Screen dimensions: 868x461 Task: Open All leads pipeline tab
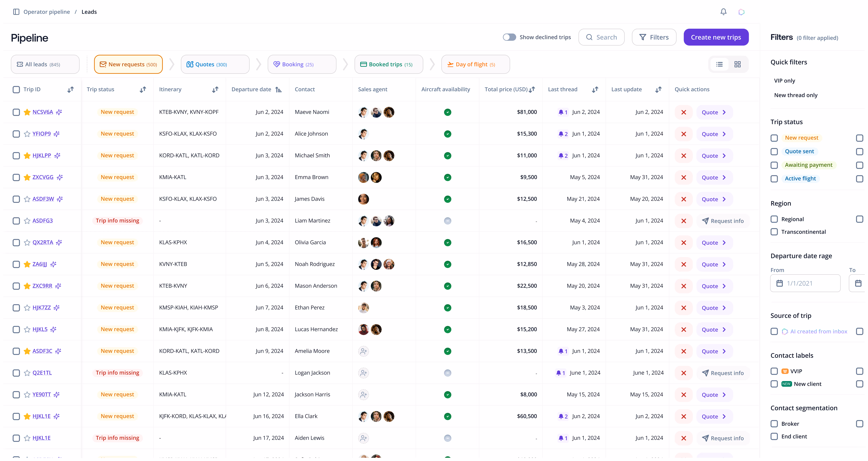45,64
